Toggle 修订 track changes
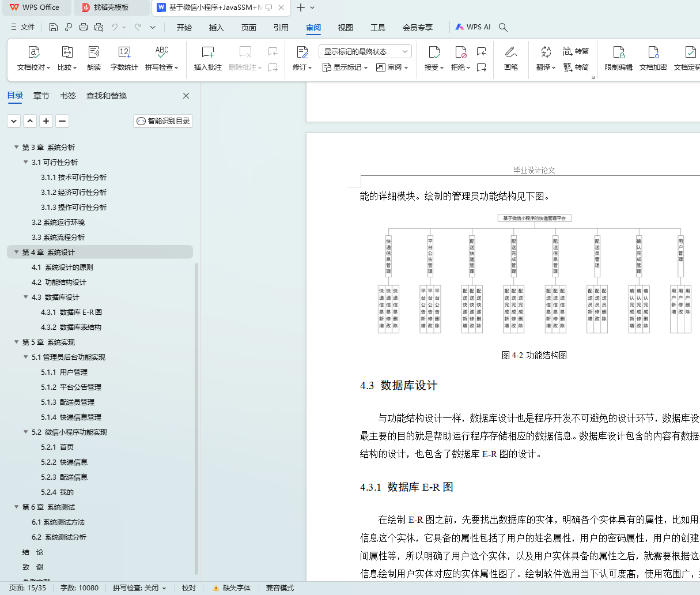 [x=302, y=59]
